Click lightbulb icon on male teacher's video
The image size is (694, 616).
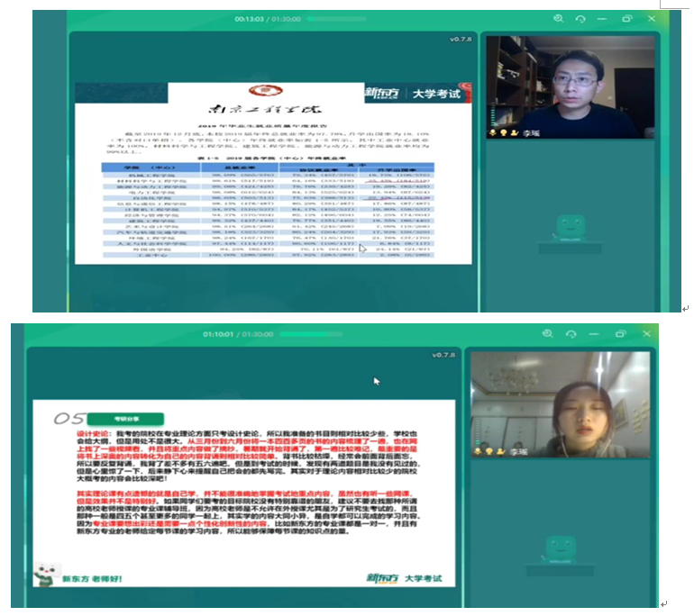click(502, 131)
